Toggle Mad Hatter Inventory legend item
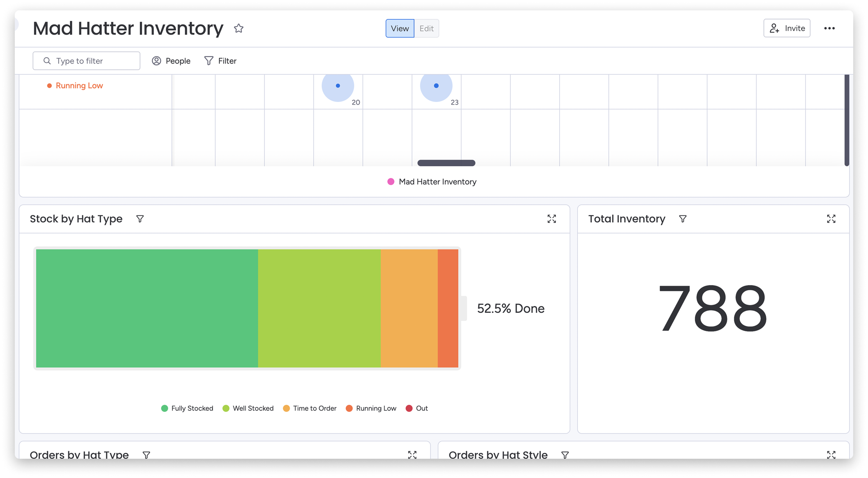This screenshot has height=478, width=868. tap(432, 181)
